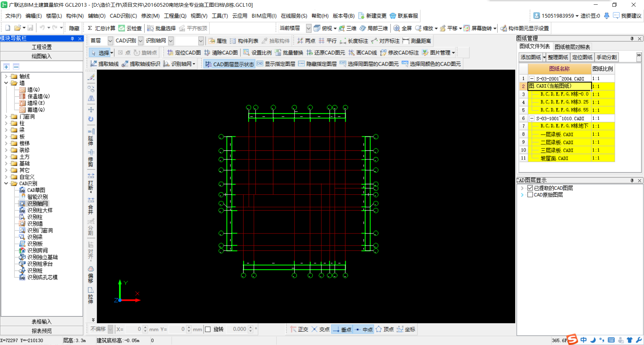Toggle the 已提取的CAD图层 checkbox

point(530,188)
